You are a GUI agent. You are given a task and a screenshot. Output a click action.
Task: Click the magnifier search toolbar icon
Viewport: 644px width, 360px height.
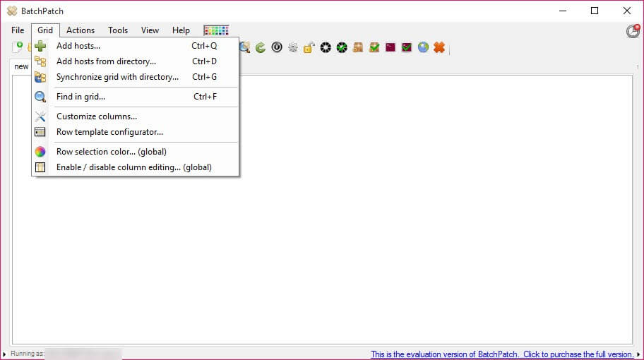[245, 47]
